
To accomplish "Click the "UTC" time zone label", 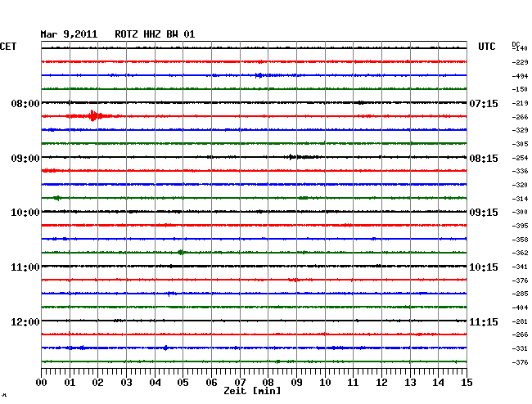I will pos(486,47).
